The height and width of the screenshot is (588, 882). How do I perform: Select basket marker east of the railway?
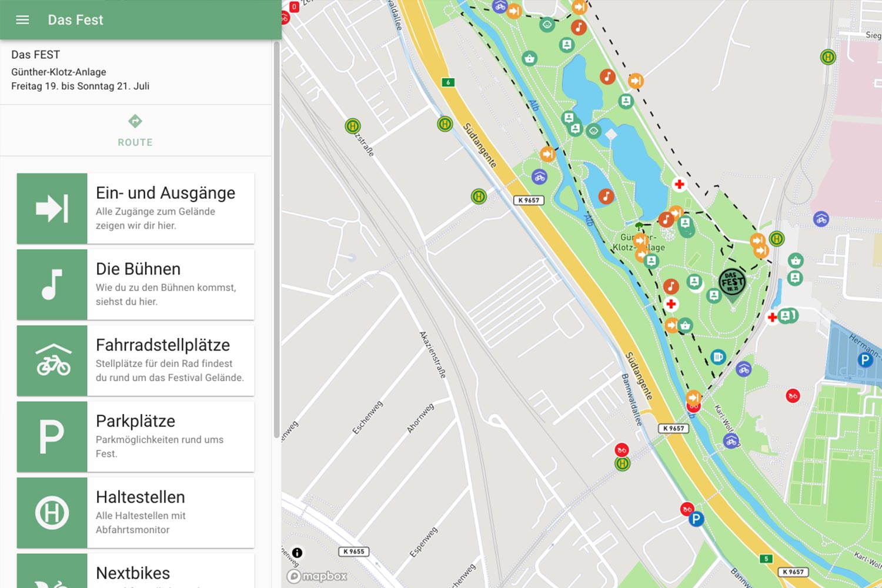pos(796,260)
